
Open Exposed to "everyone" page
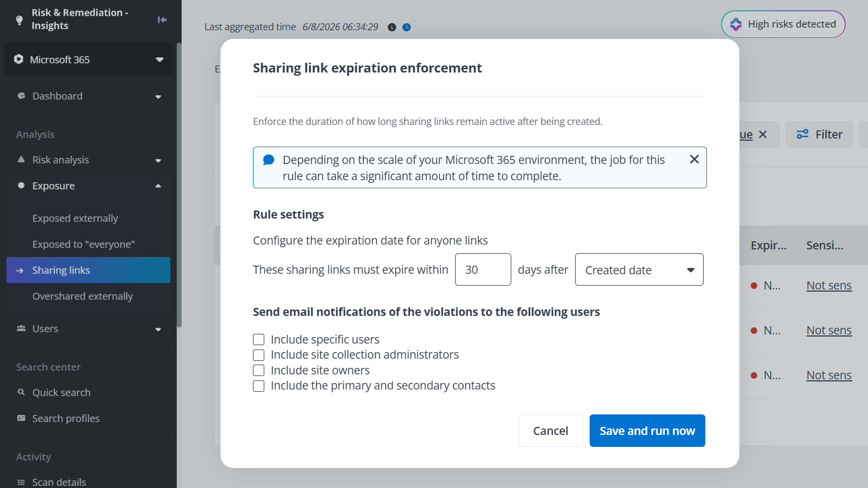(x=84, y=245)
